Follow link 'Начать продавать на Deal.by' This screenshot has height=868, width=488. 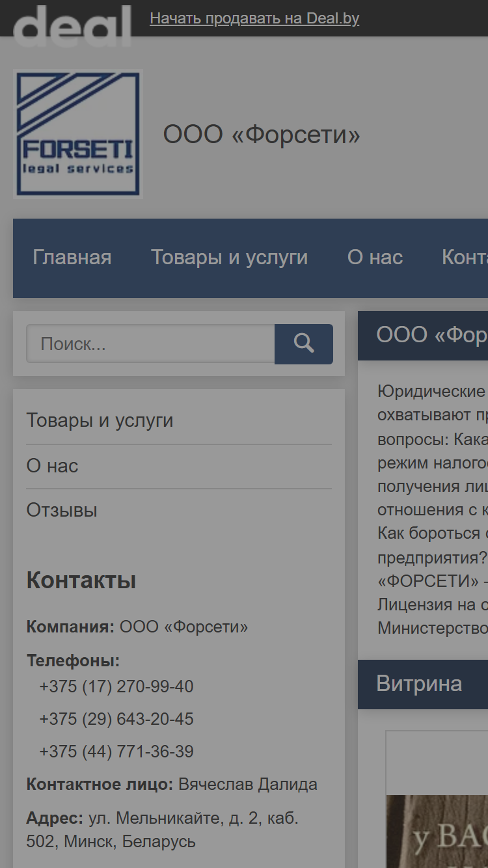point(254,18)
